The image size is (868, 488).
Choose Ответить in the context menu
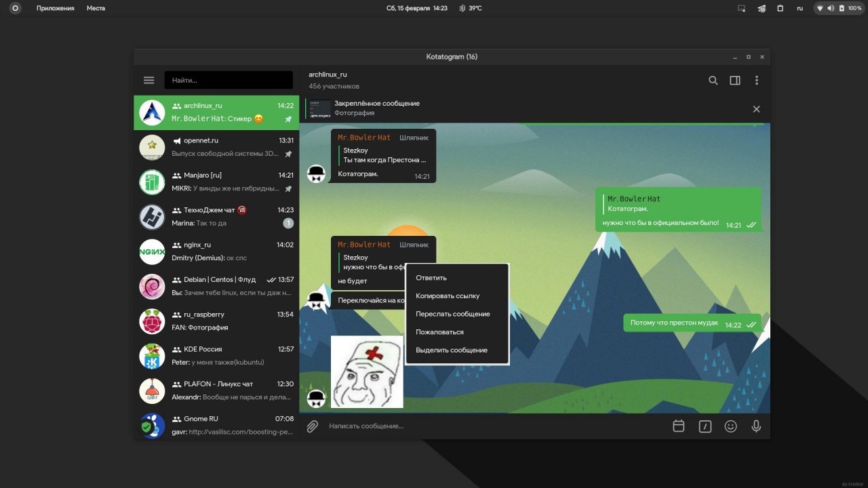pyautogui.click(x=457, y=278)
